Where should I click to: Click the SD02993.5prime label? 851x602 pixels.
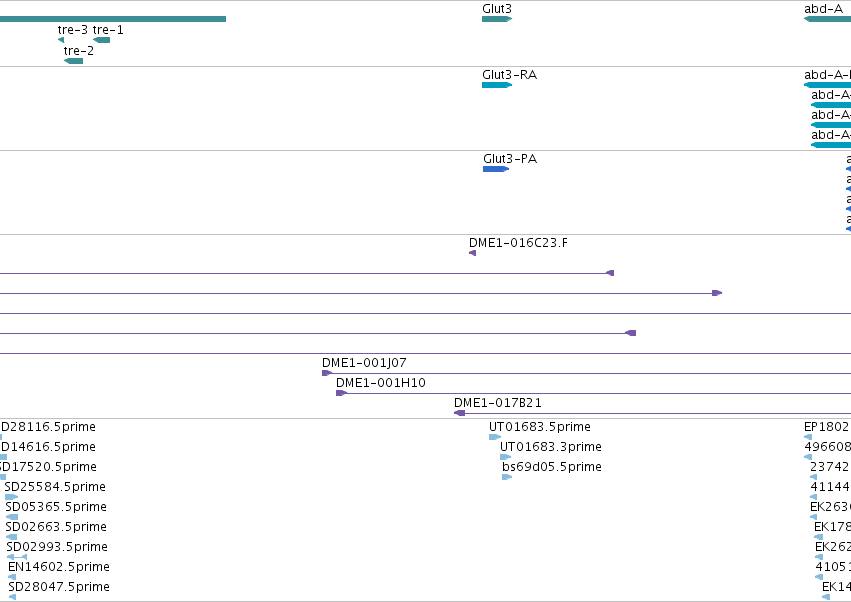(x=57, y=547)
